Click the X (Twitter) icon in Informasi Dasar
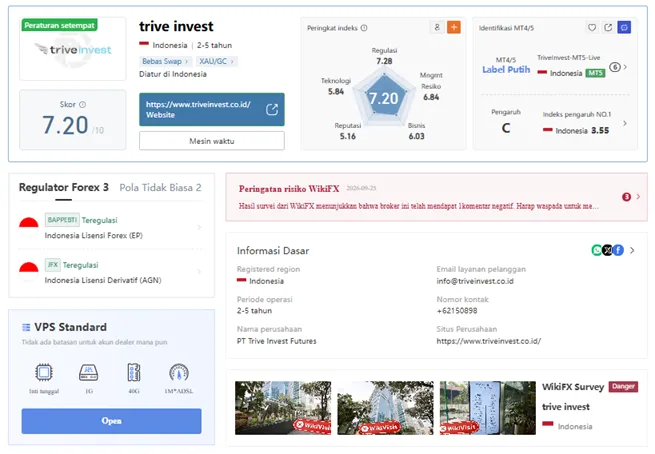This screenshot has height=454, width=655. click(607, 250)
